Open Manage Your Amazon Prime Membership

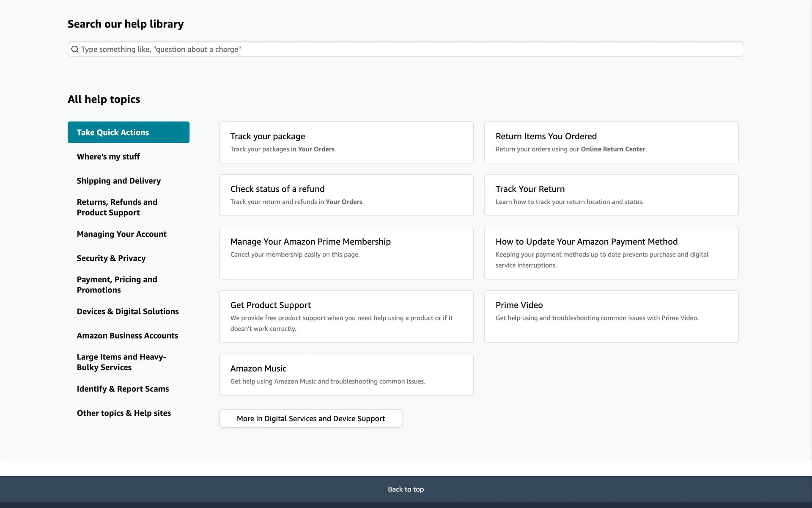pyautogui.click(x=346, y=253)
